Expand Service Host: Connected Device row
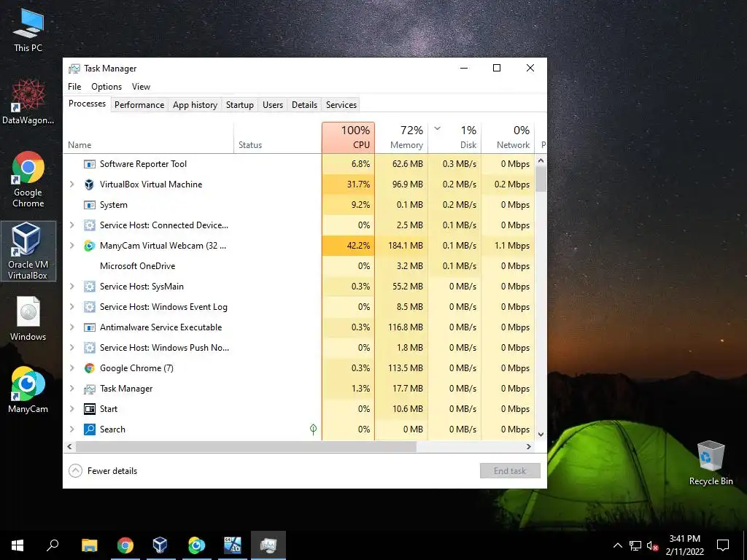Image resolution: width=747 pixels, height=560 pixels. (72, 225)
